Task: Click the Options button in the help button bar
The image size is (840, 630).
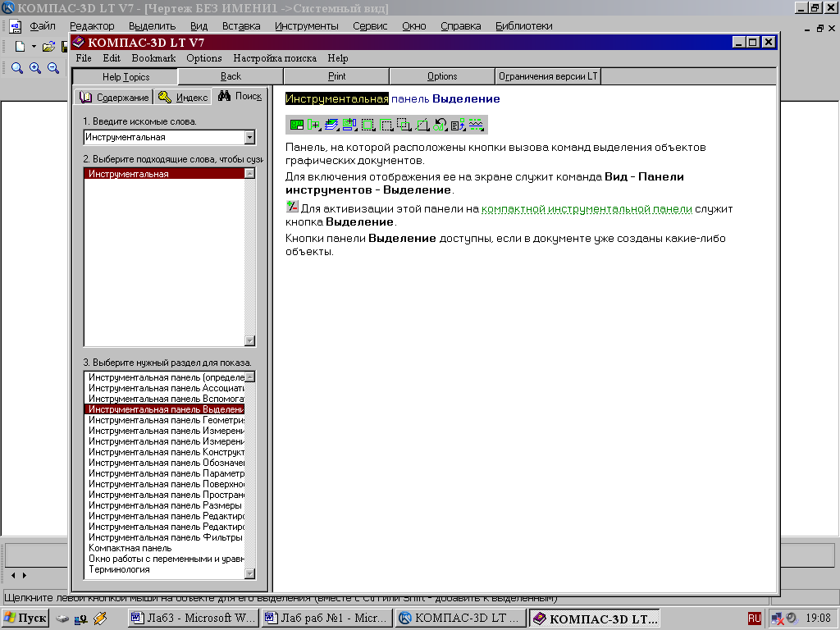Action: 442,76
